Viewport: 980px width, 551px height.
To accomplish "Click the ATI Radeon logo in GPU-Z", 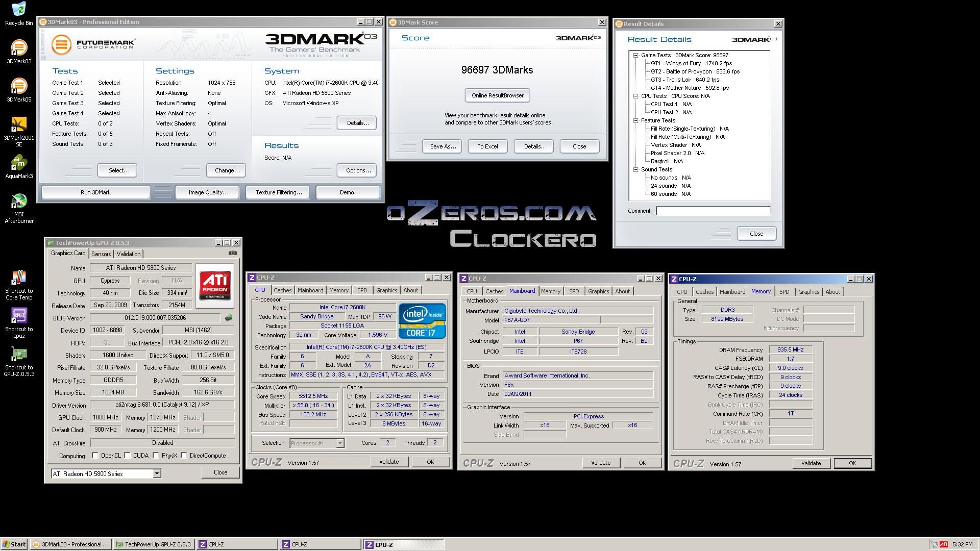I will (x=215, y=285).
